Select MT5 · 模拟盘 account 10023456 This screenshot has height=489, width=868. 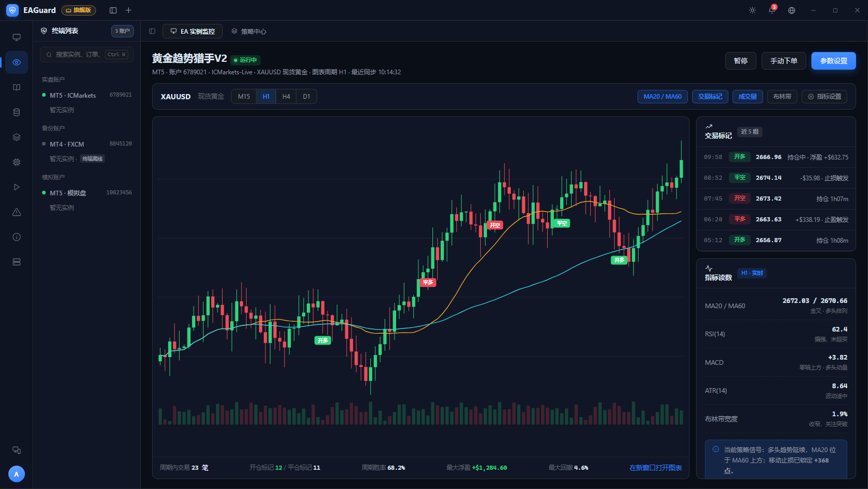(87, 193)
